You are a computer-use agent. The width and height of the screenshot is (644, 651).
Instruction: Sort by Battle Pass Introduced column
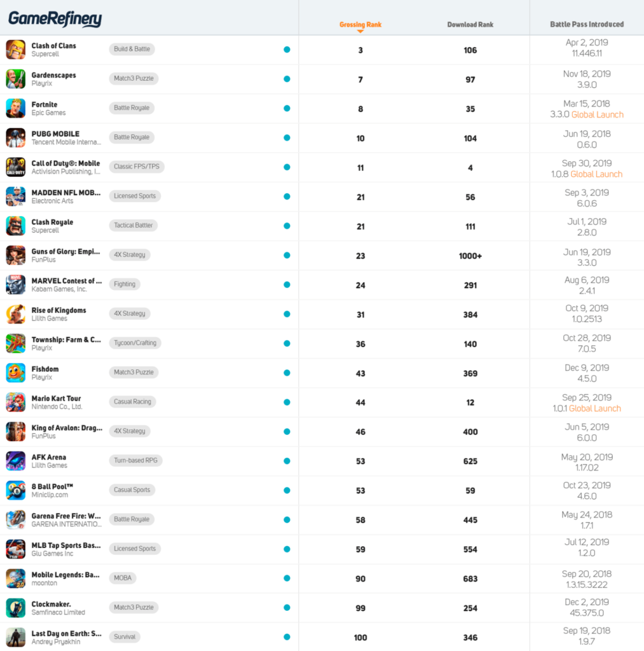coord(587,24)
